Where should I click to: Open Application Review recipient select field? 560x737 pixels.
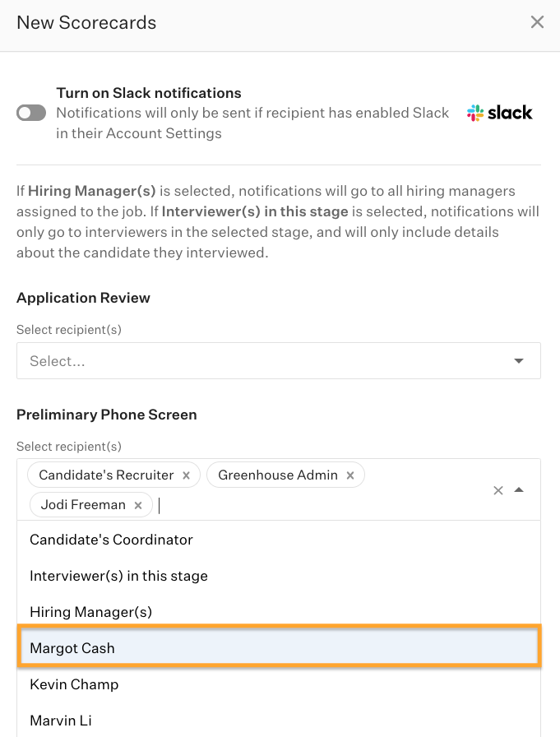263,361
